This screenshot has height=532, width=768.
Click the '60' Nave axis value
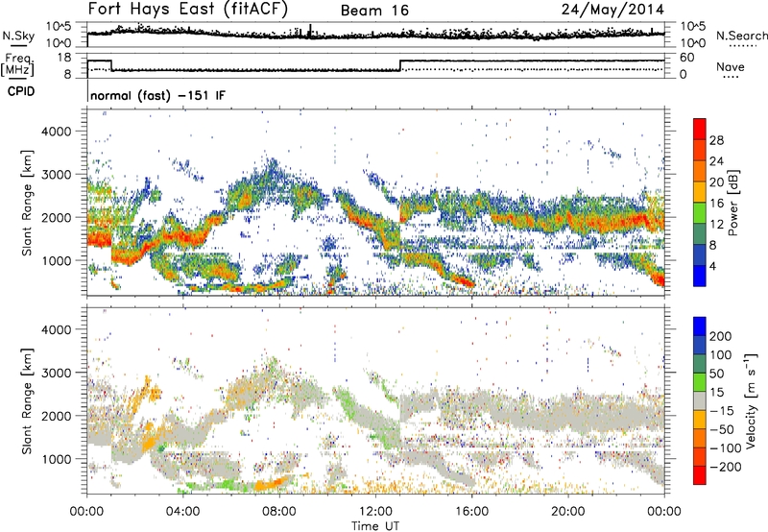click(x=687, y=58)
